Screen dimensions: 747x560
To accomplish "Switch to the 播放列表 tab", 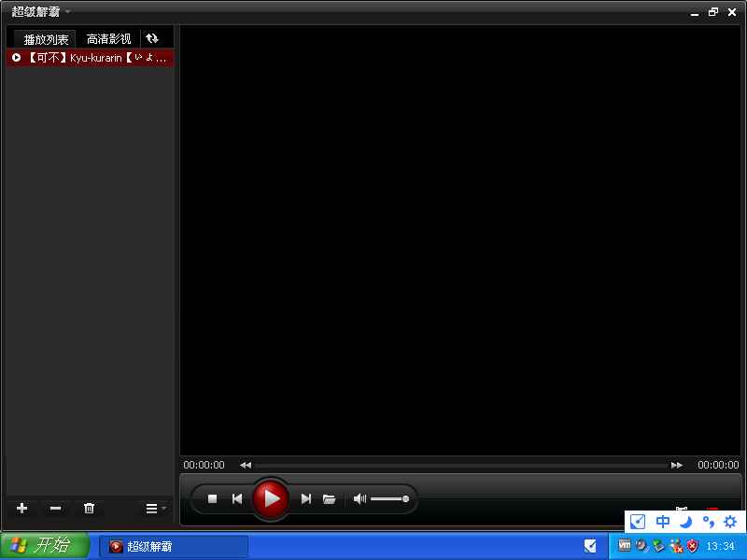I will (46, 39).
